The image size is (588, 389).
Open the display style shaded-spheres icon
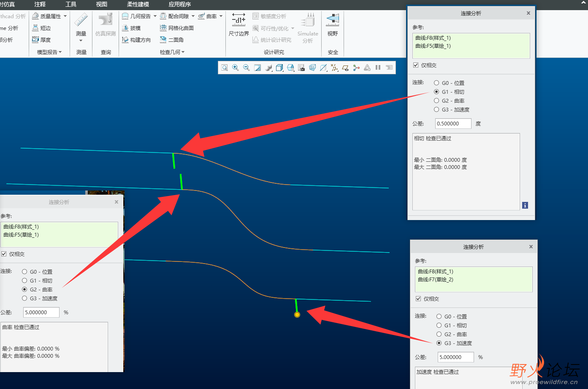268,68
